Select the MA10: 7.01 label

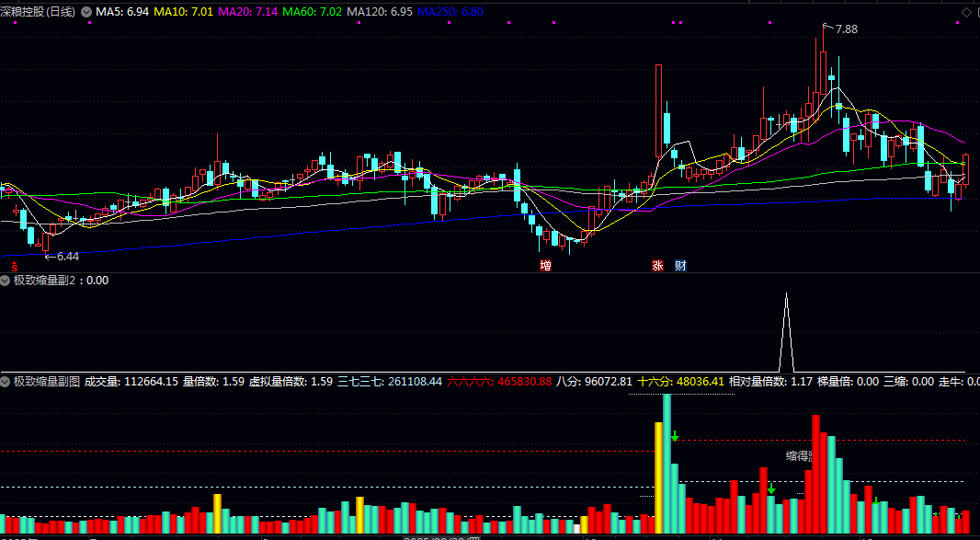[183, 12]
